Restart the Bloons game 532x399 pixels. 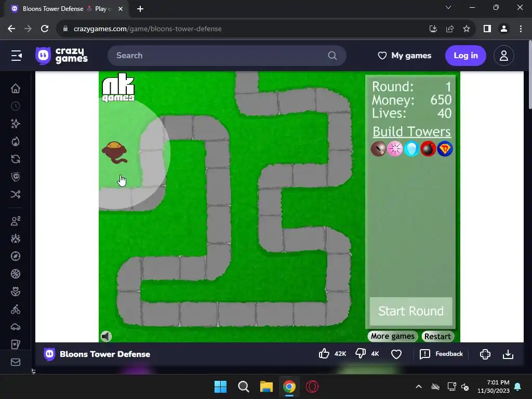[x=437, y=336]
